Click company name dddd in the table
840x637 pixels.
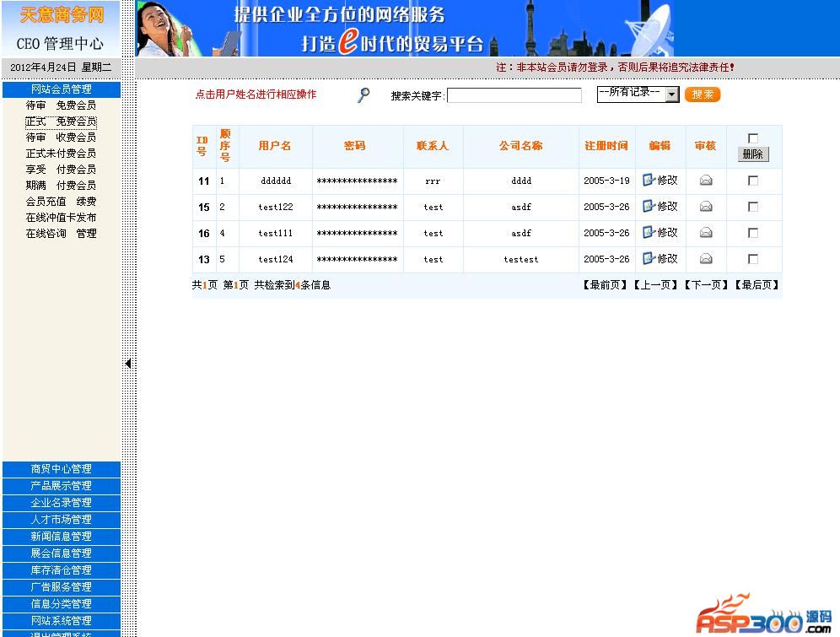(x=521, y=181)
